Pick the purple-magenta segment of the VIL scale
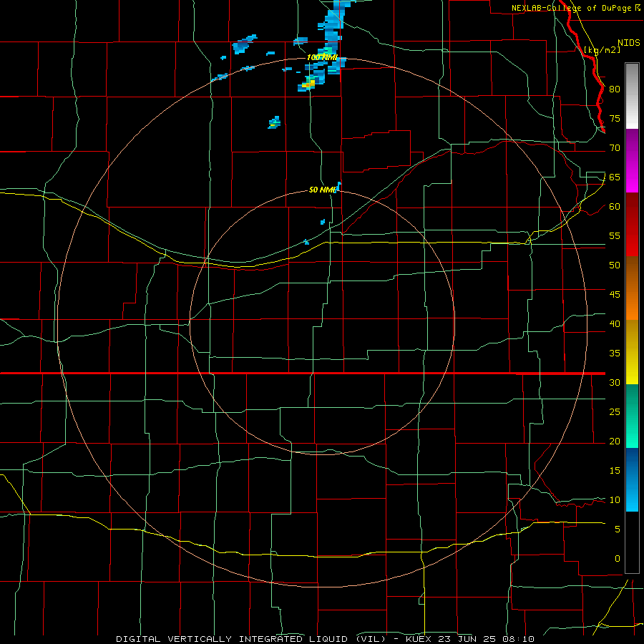 (632, 161)
